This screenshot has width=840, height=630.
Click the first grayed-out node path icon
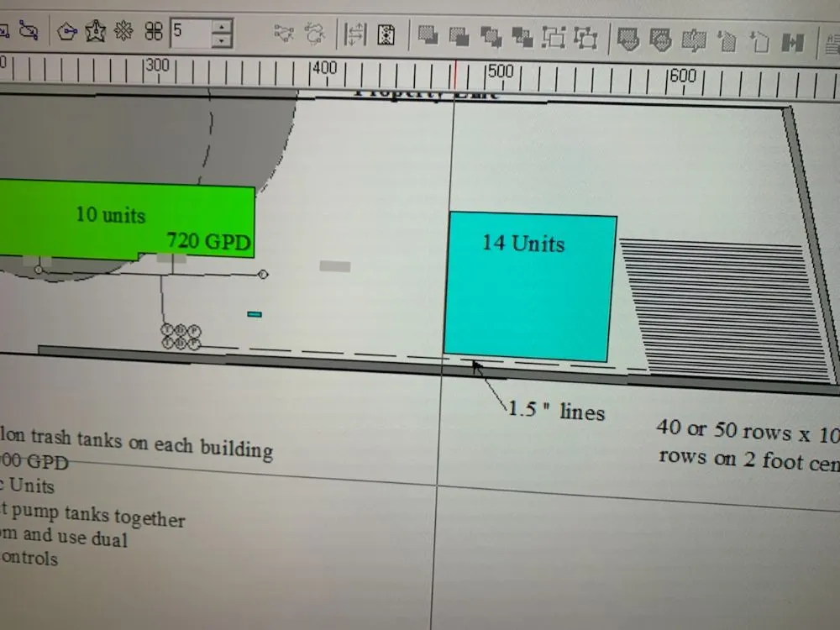[x=285, y=34]
